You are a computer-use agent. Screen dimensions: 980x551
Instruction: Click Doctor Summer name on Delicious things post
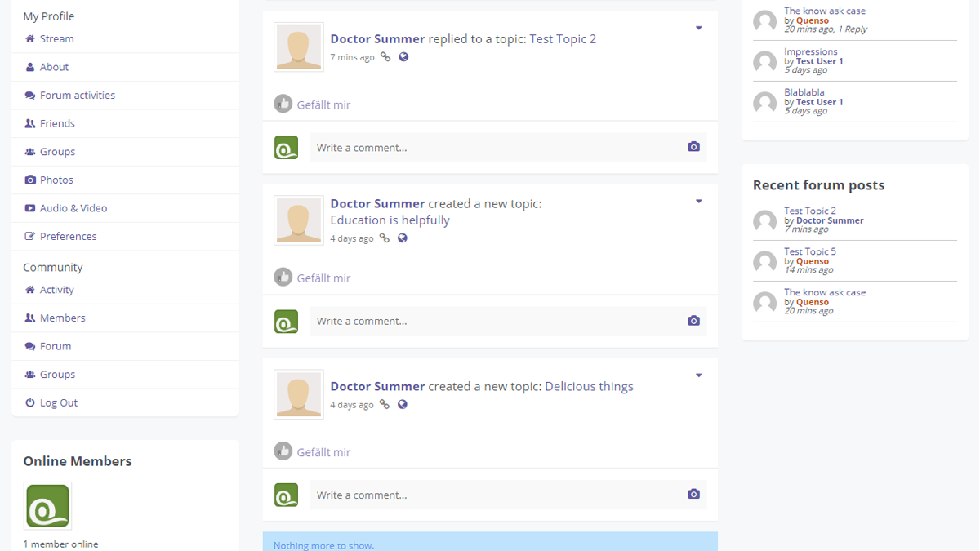[377, 386]
